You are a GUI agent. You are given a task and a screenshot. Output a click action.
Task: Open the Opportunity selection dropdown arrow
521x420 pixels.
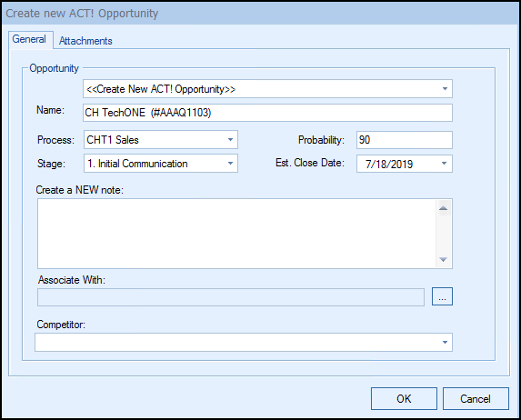[x=445, y=89]
